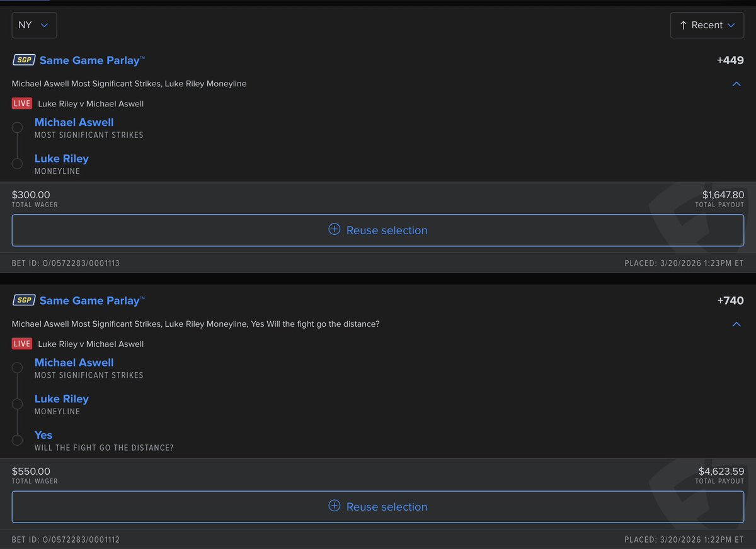This screenshot has height=549, width=756.
Task: Collapse the +449 parlay details chevron
Action: pyautogui.click(x=736, y=84)
